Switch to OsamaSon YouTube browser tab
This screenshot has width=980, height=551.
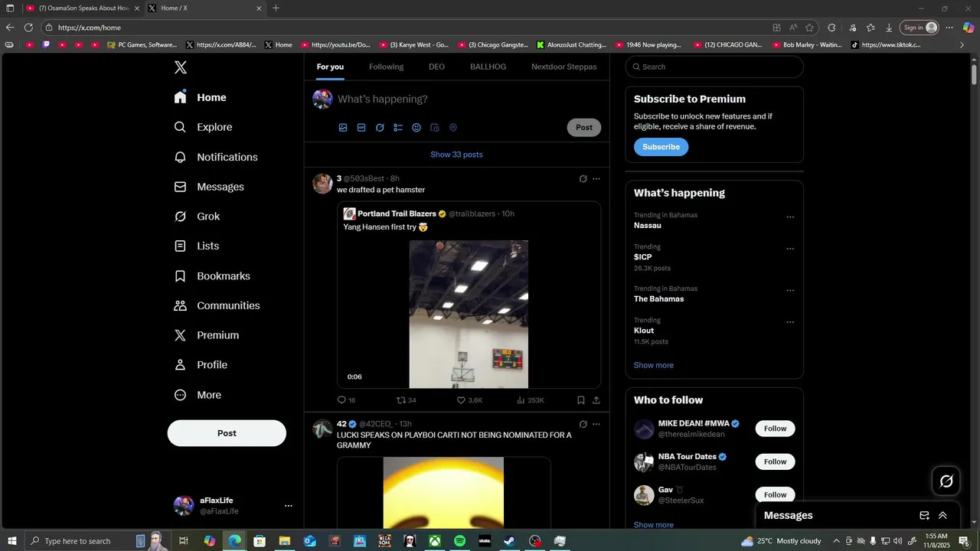click(83, 8)
